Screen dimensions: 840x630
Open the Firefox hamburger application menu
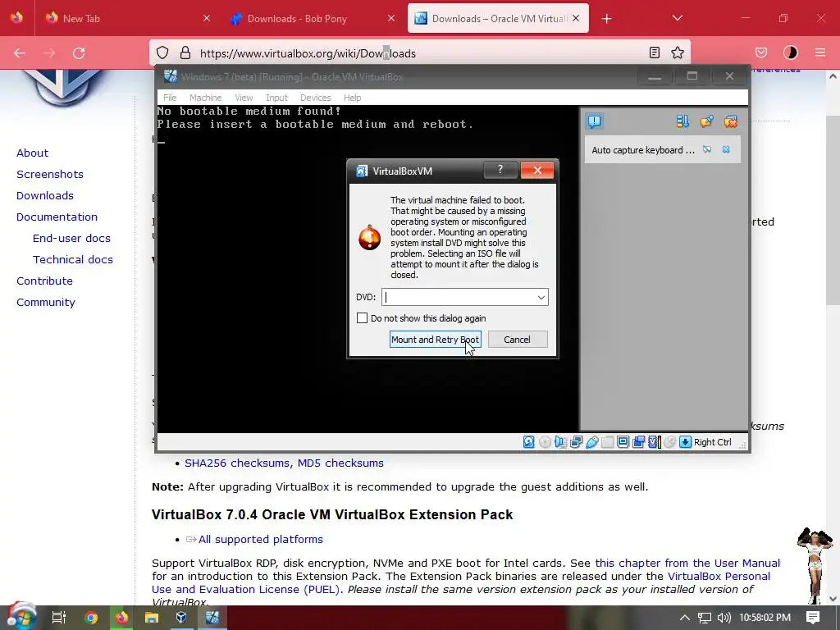[x=820, y=53]
